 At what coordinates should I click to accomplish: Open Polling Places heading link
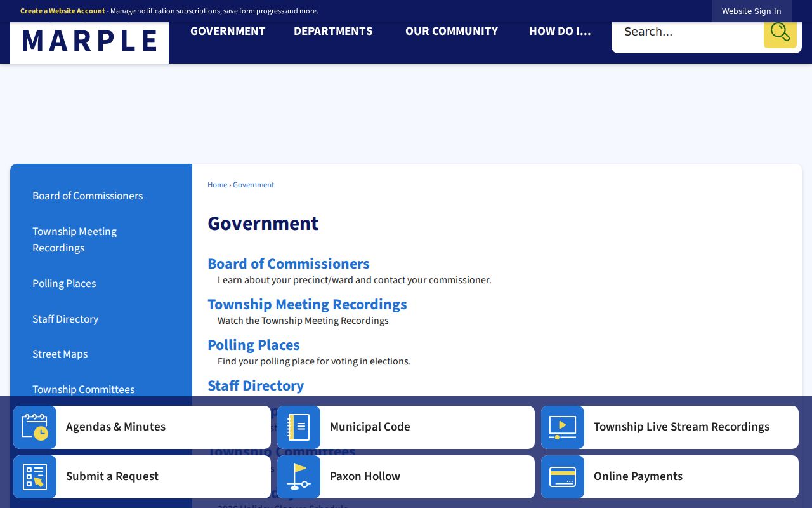(254, 345)
